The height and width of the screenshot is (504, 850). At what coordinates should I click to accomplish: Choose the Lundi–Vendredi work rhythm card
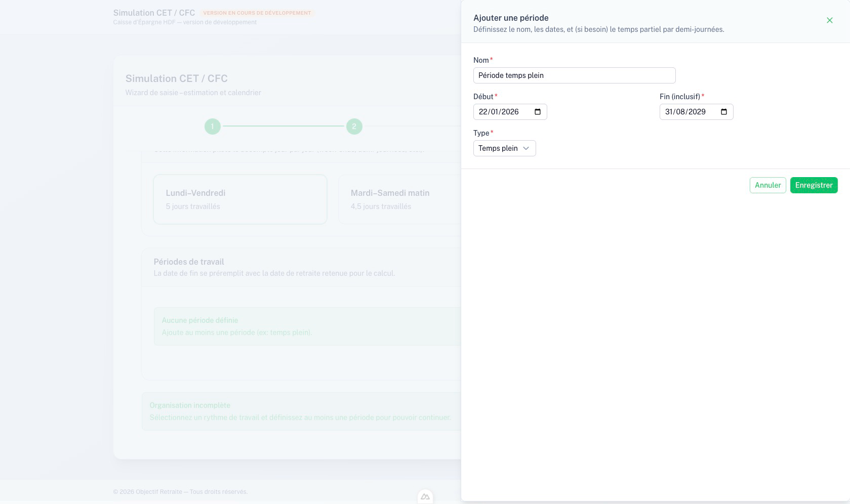point(240,199)
